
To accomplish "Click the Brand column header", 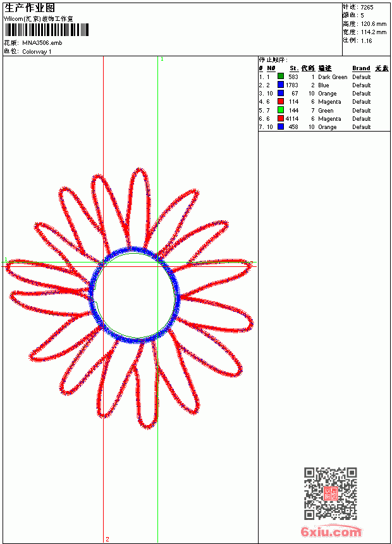I will [x=361, y=68].
